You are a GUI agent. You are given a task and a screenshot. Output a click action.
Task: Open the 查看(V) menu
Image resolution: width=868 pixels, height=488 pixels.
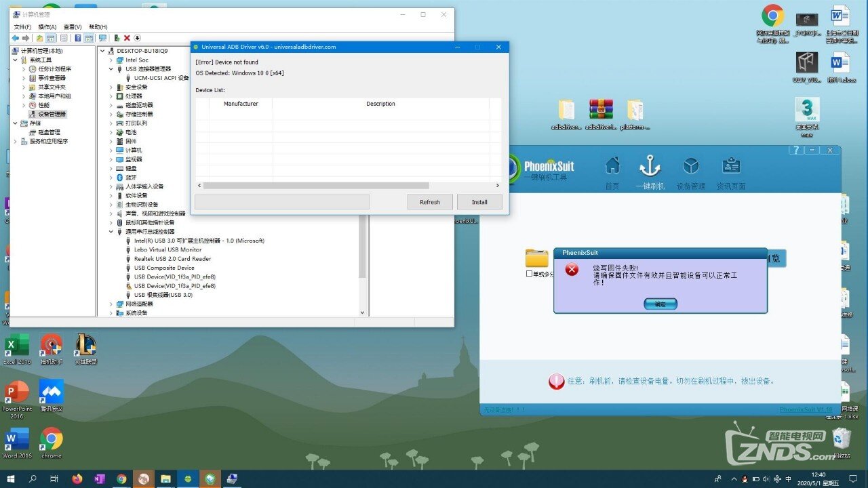(73, 27)
